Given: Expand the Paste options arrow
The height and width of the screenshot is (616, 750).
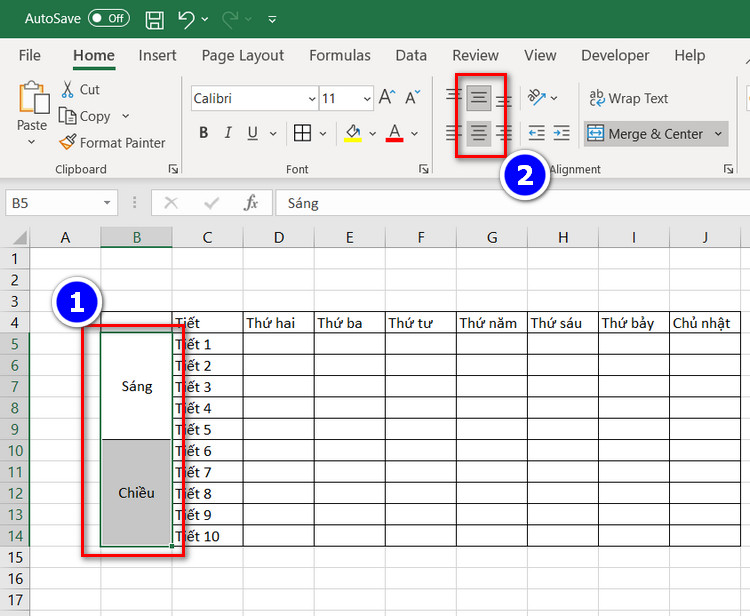Looking at the screenshot, I should click(x=32, y=142).
